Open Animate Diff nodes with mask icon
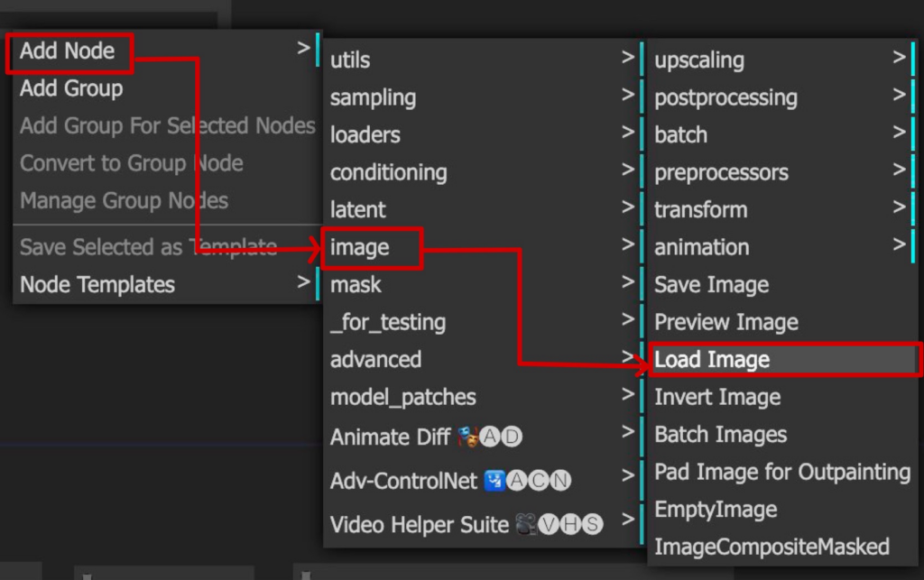924x580 pixels. tap(426, 437)
